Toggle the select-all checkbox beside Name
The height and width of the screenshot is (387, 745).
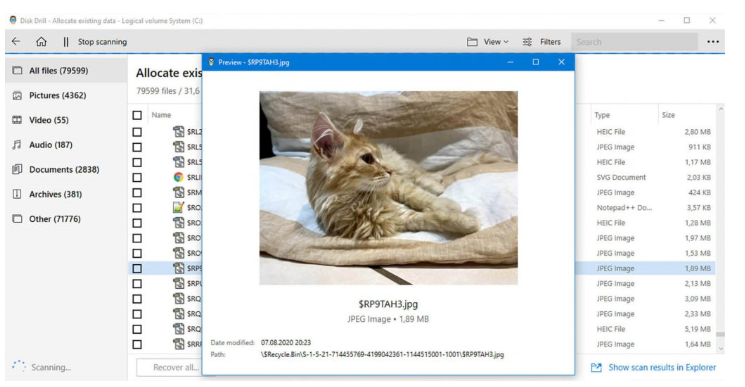137,115
